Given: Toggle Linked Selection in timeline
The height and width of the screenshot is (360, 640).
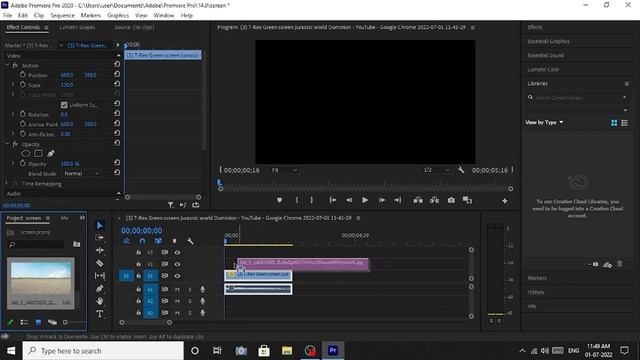Looking at the screenshot, I should (158, 241).
